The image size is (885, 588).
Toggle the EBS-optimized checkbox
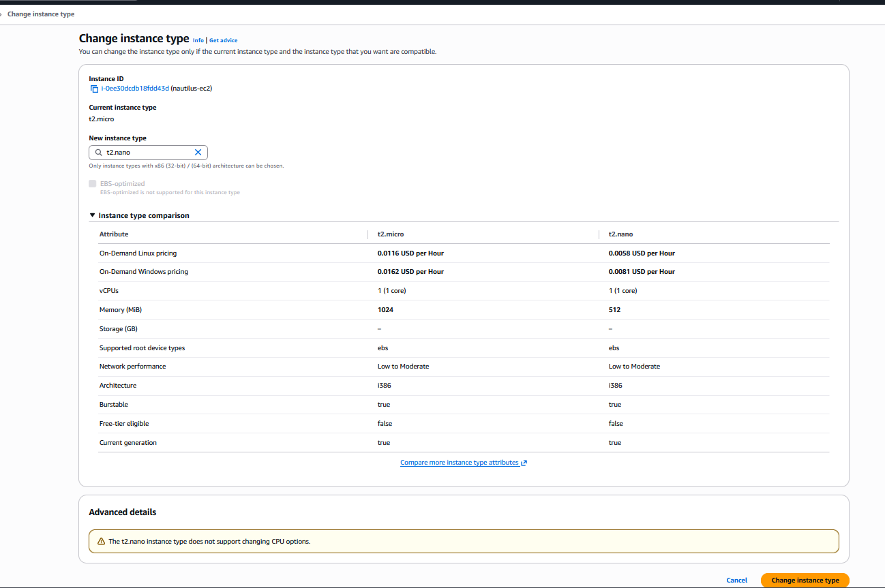click(93, 184)
